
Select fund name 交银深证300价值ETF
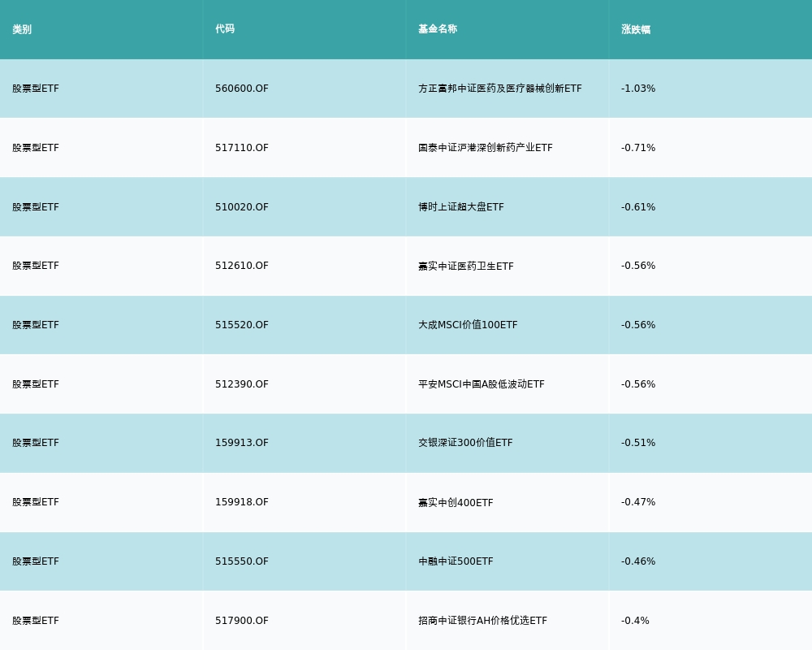[465, 443]
